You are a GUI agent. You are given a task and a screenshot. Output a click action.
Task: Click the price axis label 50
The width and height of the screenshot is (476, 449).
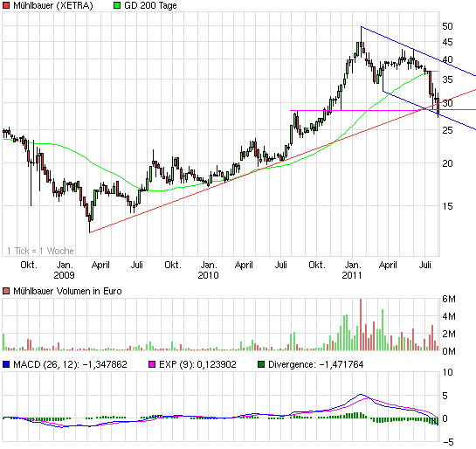(x=447, y=26)
